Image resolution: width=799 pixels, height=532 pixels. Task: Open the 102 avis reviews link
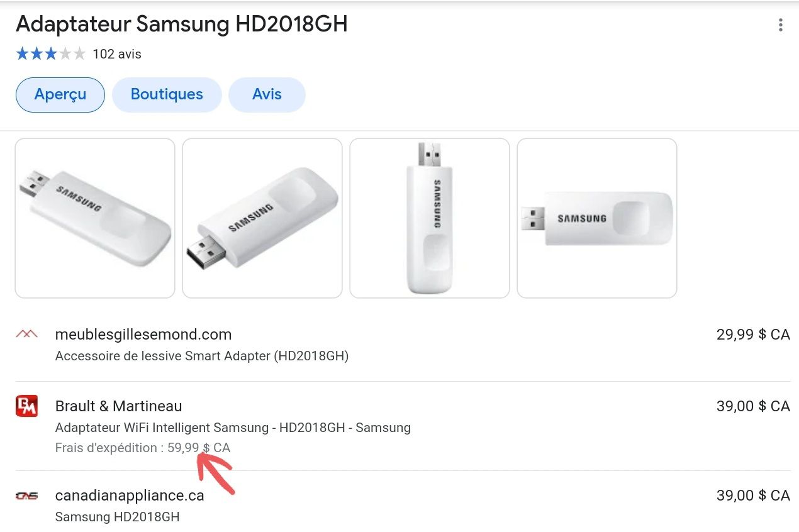[x=117, y=54]
